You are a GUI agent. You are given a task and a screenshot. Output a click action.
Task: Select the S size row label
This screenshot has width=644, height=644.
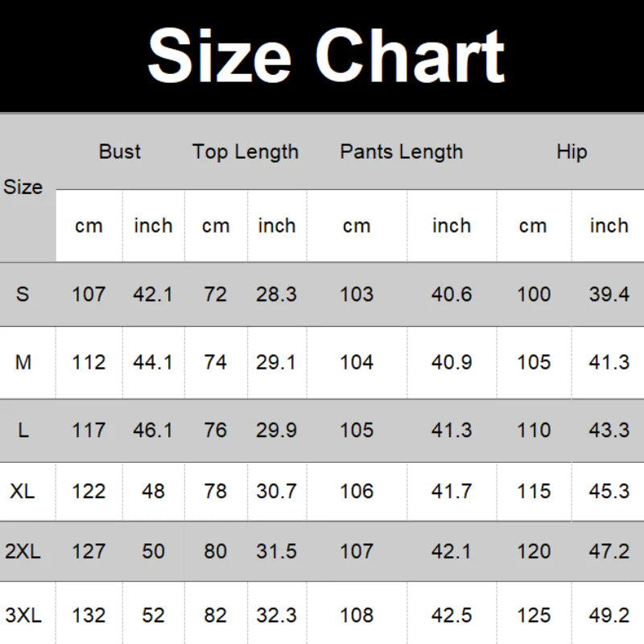pos(23,295)
